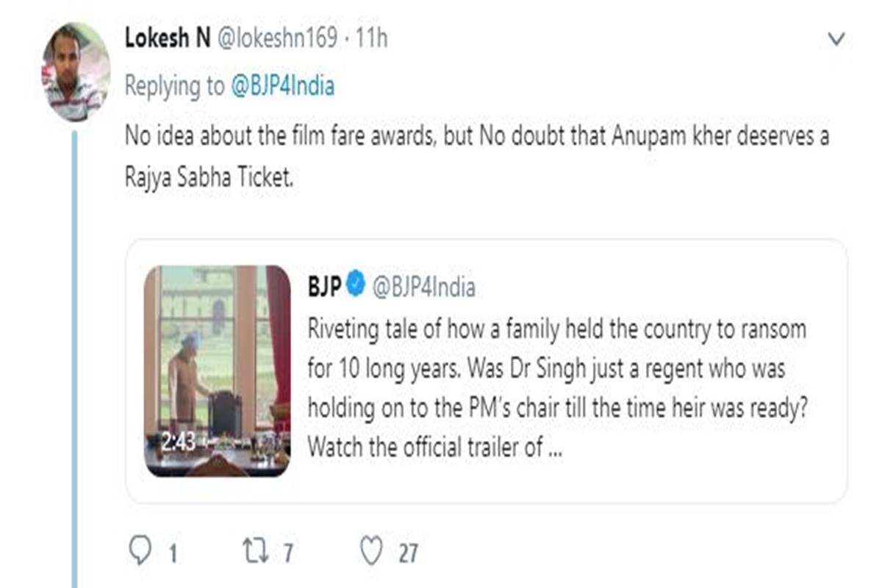
Task: Click the like count showing 27
Action: point(408,553)
